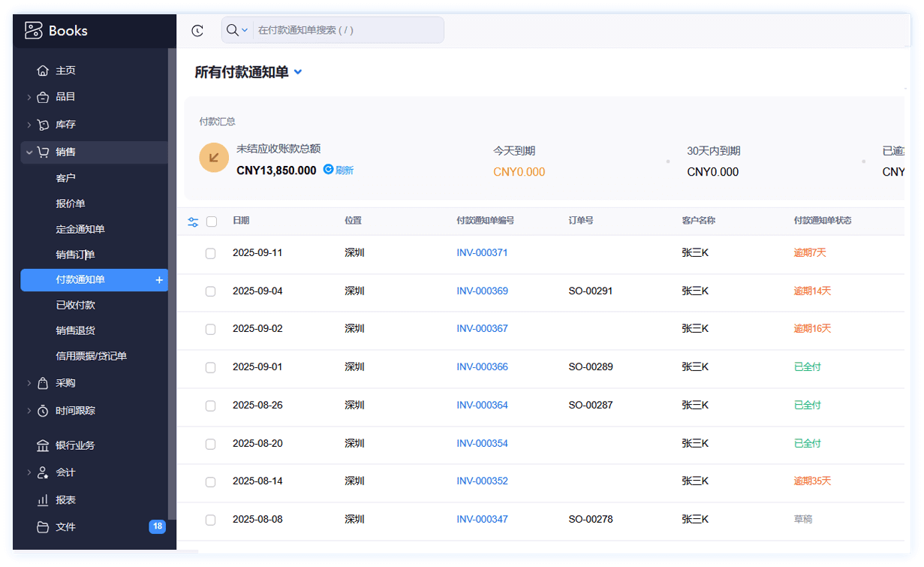924x567 pixels.
Task: Open invoice link INV-000369
Action: point(482,291)
